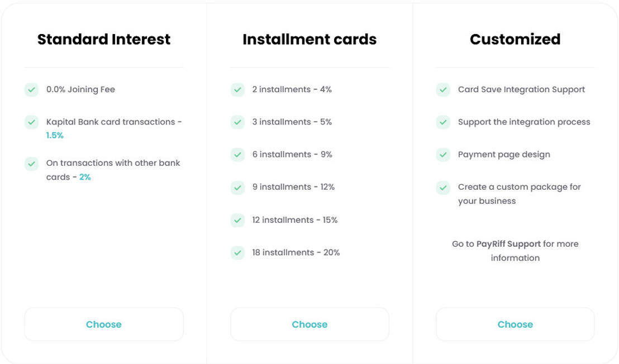Screen dimensions: 619x364
Task: Click checkmark beside other bank cards transactions
Action: click(31, 164)
